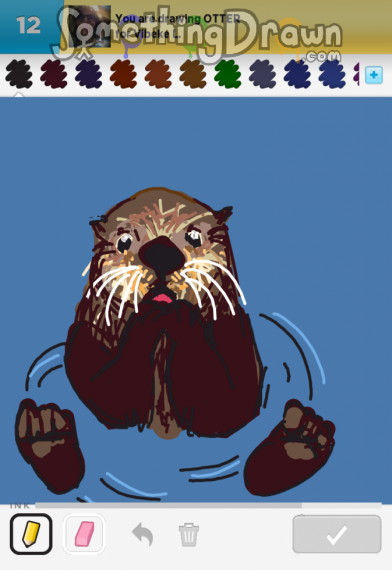Choose the medium brown color swatch
The width and height of the screenshot is (392, 570).
point(158,75)
